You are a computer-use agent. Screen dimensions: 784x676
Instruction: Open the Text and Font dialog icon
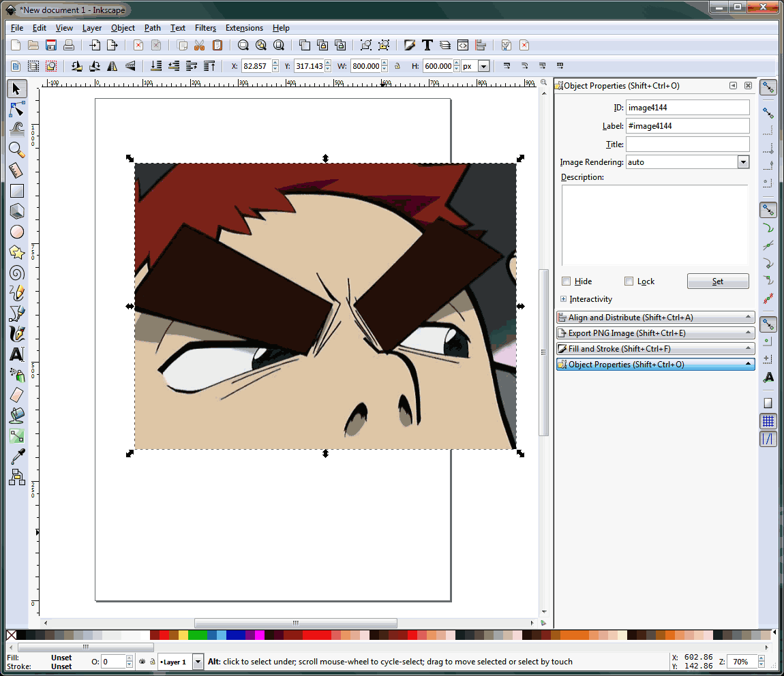[427, 46]
